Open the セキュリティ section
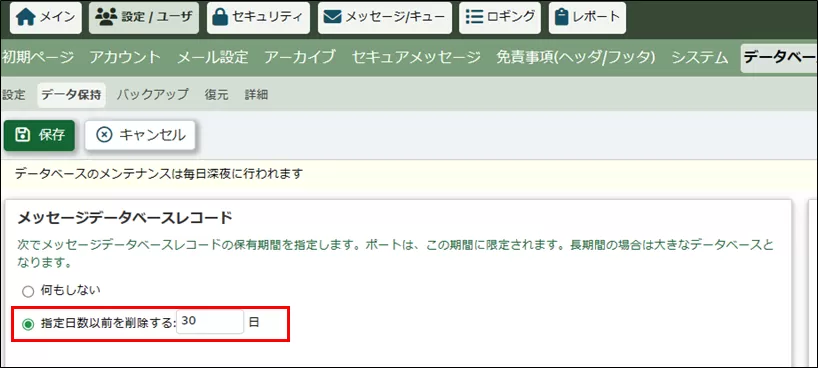 tap(258, 18)
